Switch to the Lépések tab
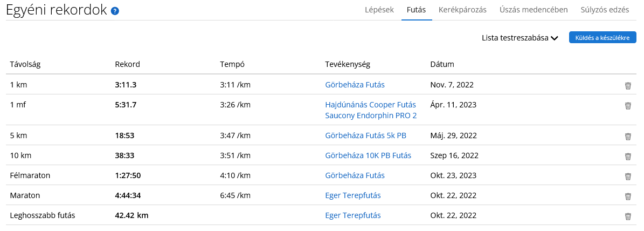Viewport: 644px width, 231px height. pos(379,10)
